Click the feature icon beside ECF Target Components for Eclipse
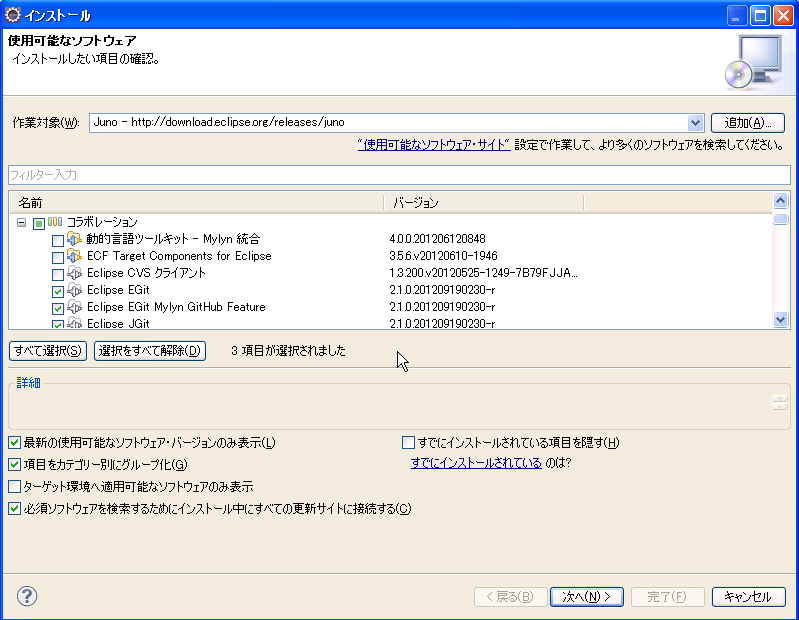799x620 pixels. tap(74, 256)
